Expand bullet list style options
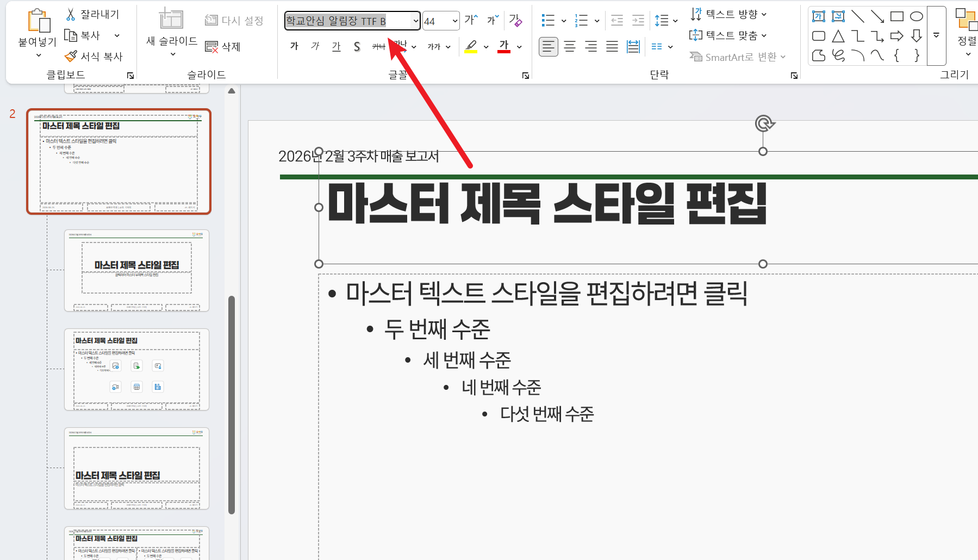 564,21
